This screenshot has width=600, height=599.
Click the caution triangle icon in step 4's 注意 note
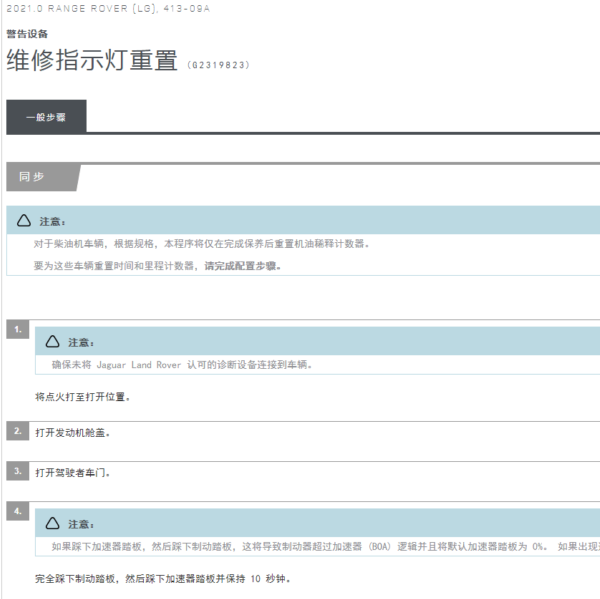pyautogui.click(x=52, y=523)
